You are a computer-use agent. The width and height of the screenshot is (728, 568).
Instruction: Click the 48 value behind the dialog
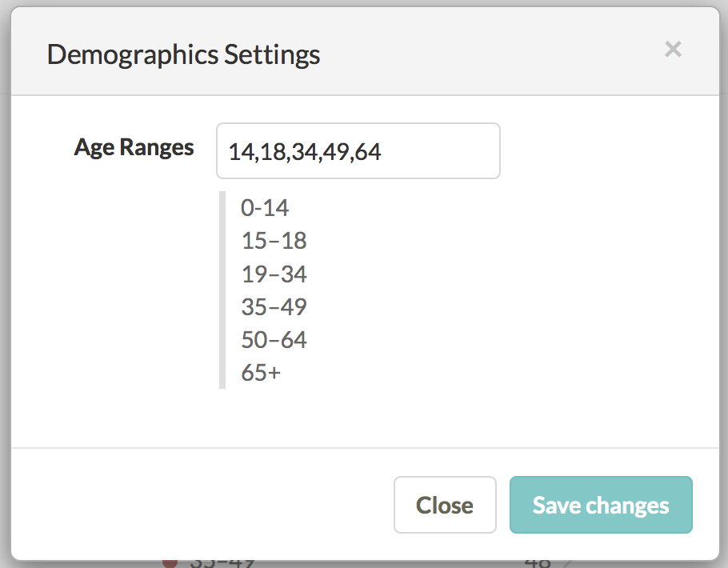point(538,563)
